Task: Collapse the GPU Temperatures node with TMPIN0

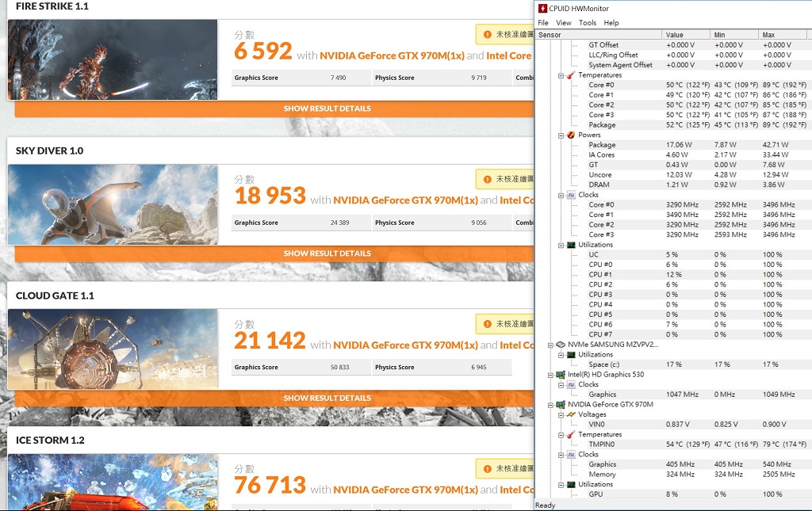Action: click(x=561, y=435)
